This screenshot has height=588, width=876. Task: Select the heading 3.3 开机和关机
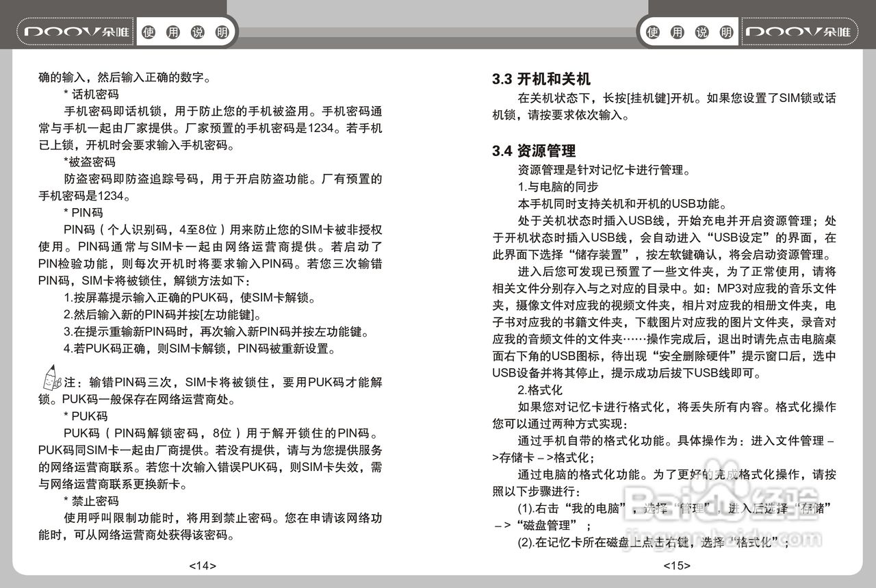pyautogui.click(x=541, y=79)
